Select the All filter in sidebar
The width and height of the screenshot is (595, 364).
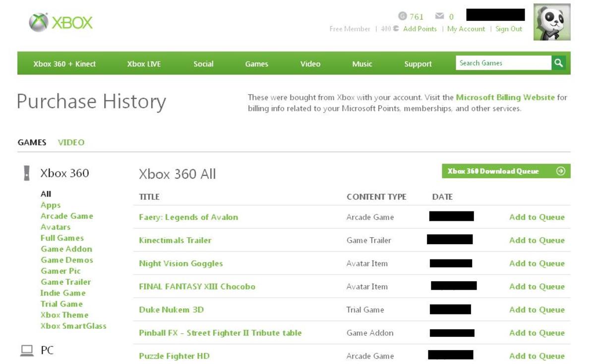[46, 194]
